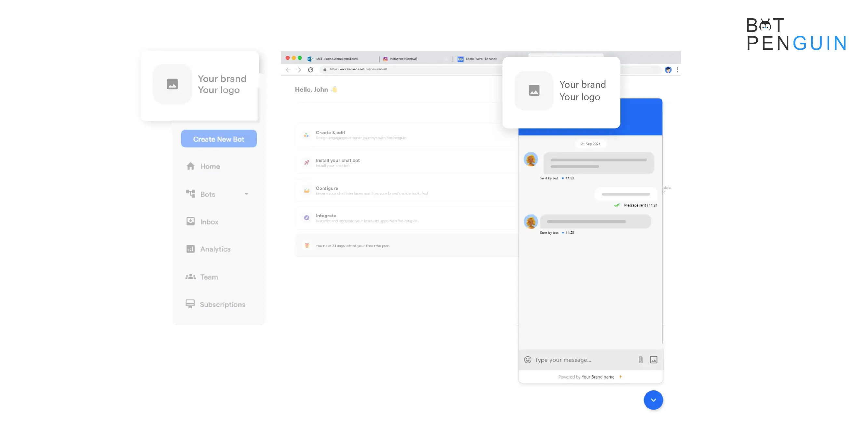Image resolution: width=868 pixels, height=426 pixels.
Task: Click the Team sidebar icon
Action: pos(190,276)
